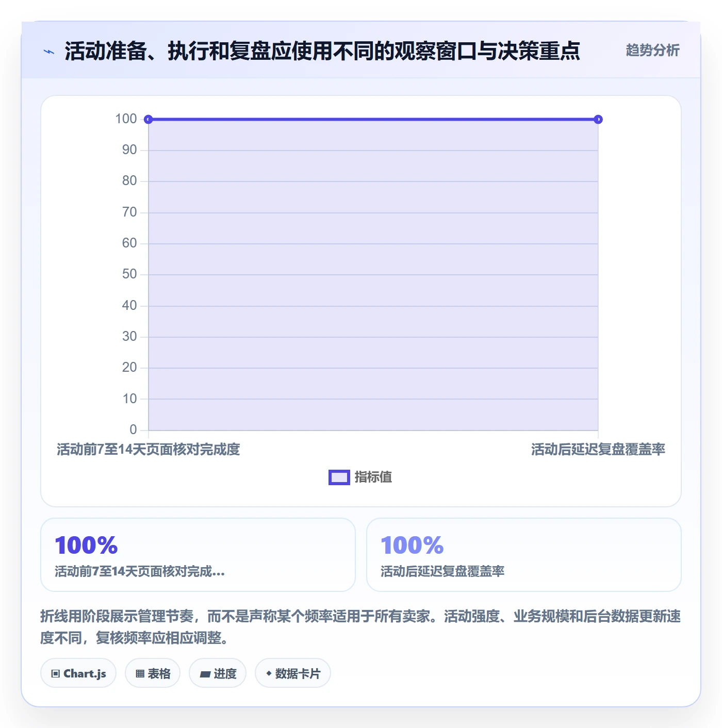
Task: Click the heading 活动准备、执行和复盘应使用不同的观察窗口与决策重点
Action: (x=322, y=51)
